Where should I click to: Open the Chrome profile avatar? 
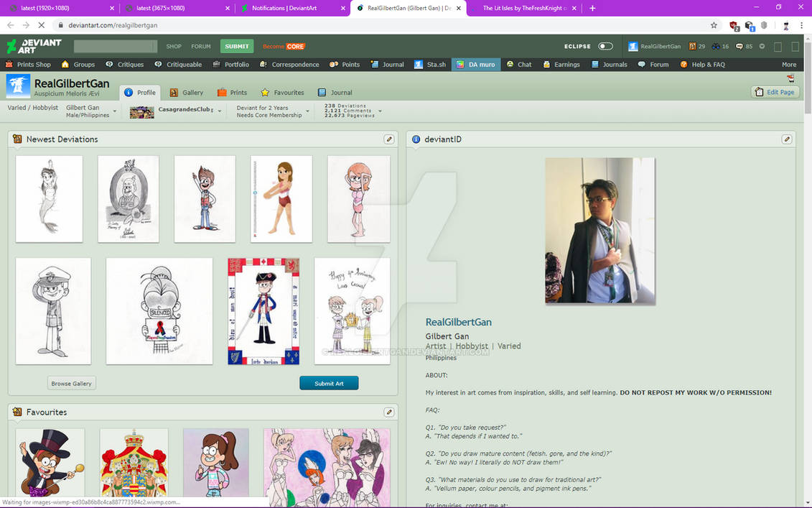coord(786,25)
